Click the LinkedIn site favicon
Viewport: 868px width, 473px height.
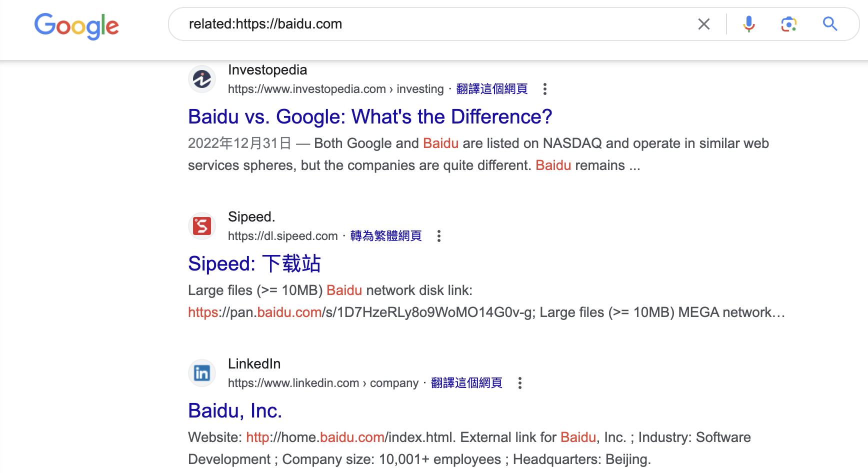(202, 373)
